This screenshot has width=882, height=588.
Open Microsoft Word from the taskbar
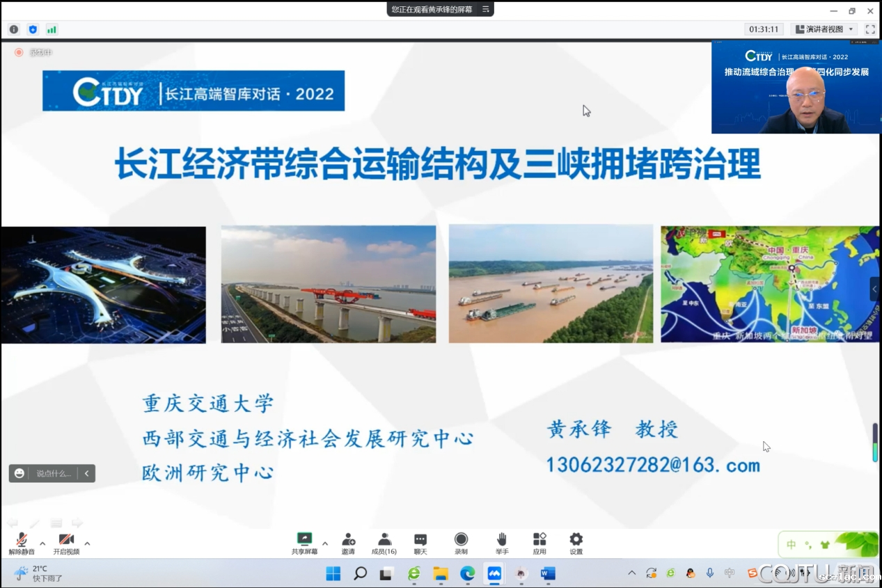click(x=548, y=573)
